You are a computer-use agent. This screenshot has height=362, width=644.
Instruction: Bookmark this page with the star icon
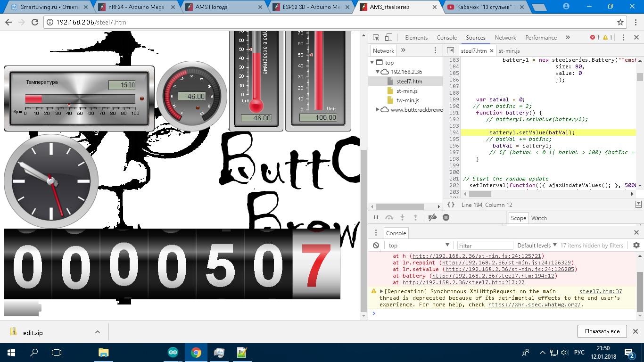coord(620,22)
